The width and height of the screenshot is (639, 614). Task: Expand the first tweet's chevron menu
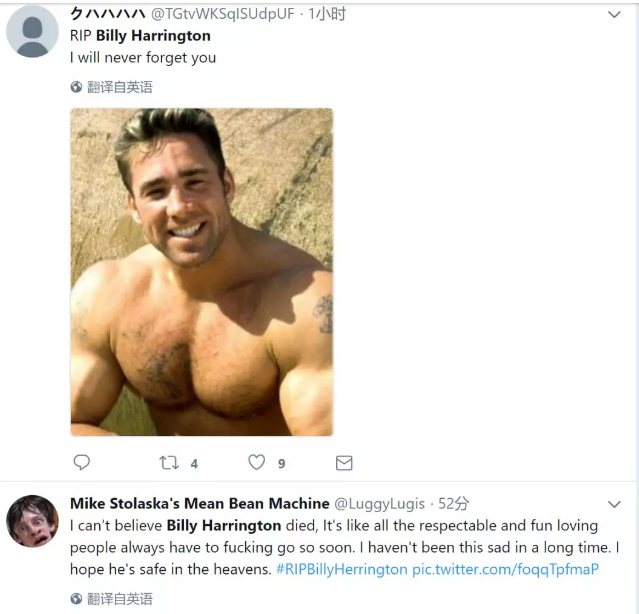point(615,15)
